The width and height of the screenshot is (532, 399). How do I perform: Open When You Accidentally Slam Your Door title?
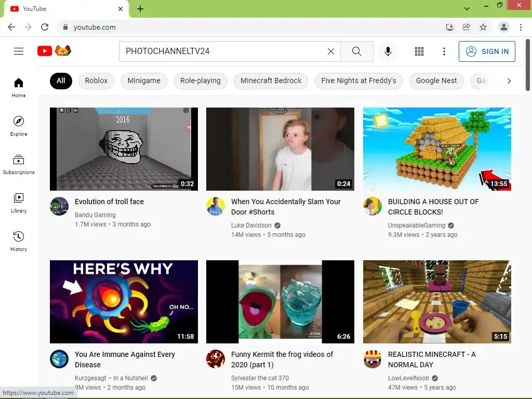click(x=286, y=207)
